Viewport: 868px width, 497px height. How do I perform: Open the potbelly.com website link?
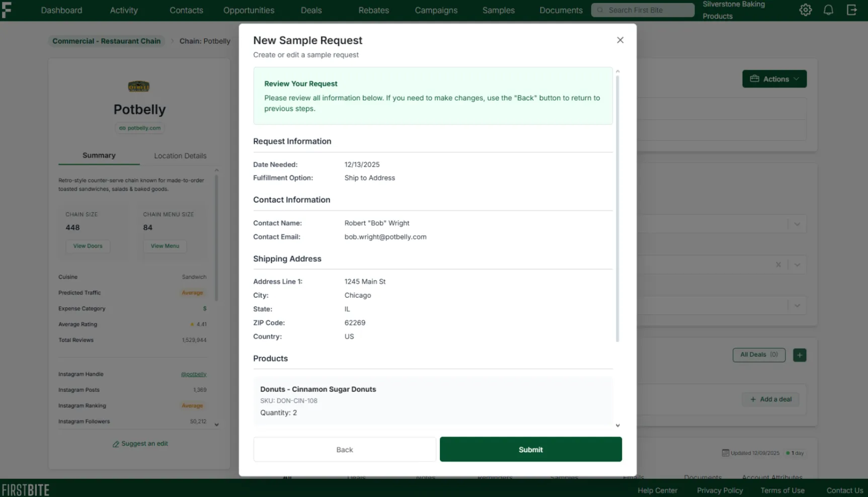[x=139, y=128]
